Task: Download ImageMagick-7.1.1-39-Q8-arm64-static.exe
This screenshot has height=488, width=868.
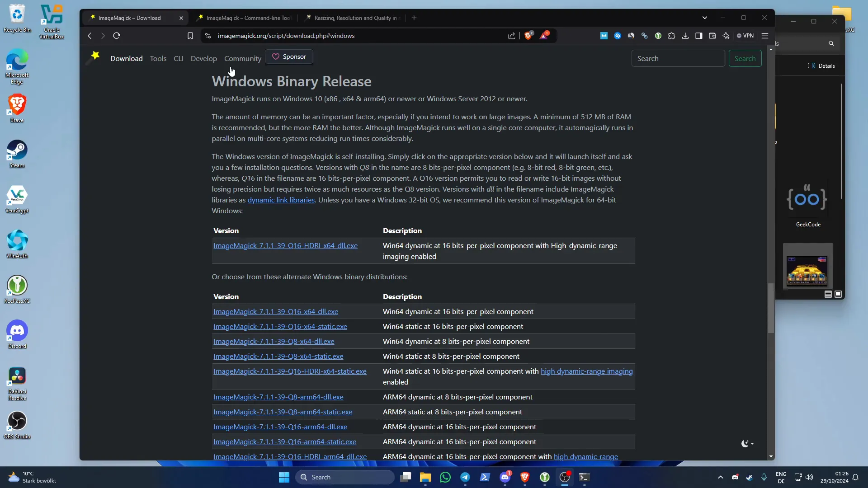Action: pos(283,412)
